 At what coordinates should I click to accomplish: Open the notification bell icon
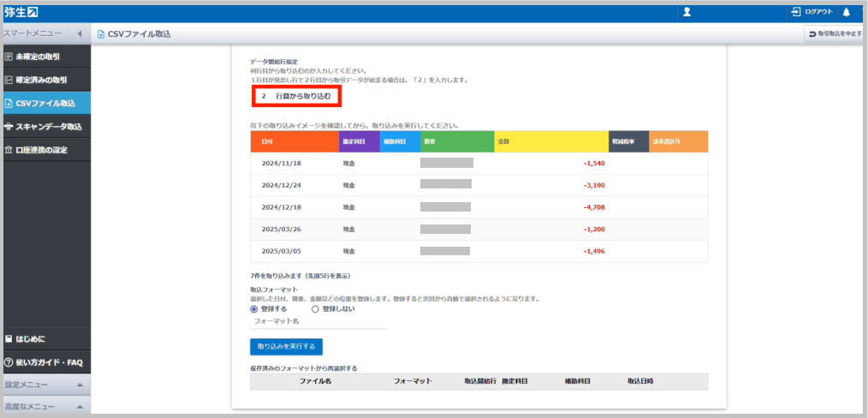(x=847, y=12)
